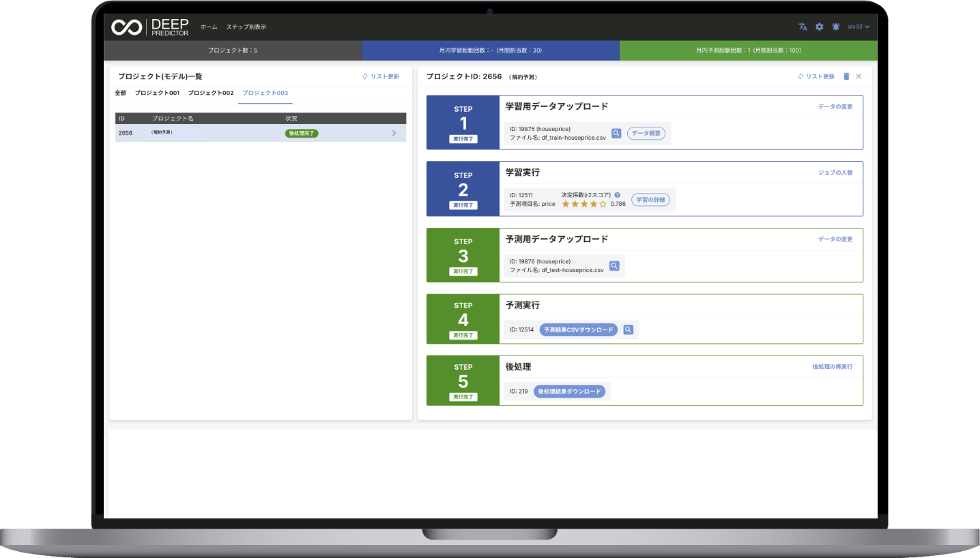This screenshot has height=558, width=980.
Task: Expand project row 2656 with chevron arrow
Action: point(394,133)
